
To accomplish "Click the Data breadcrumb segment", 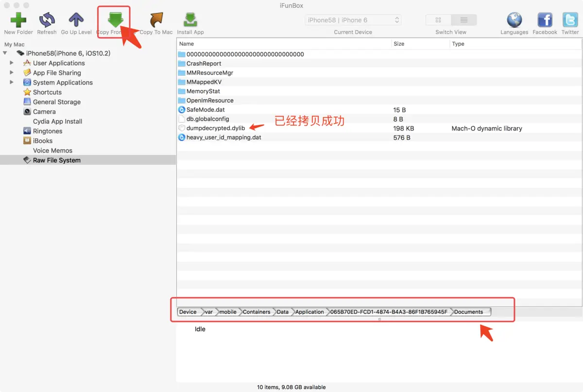I will click(x=283, y=312).
